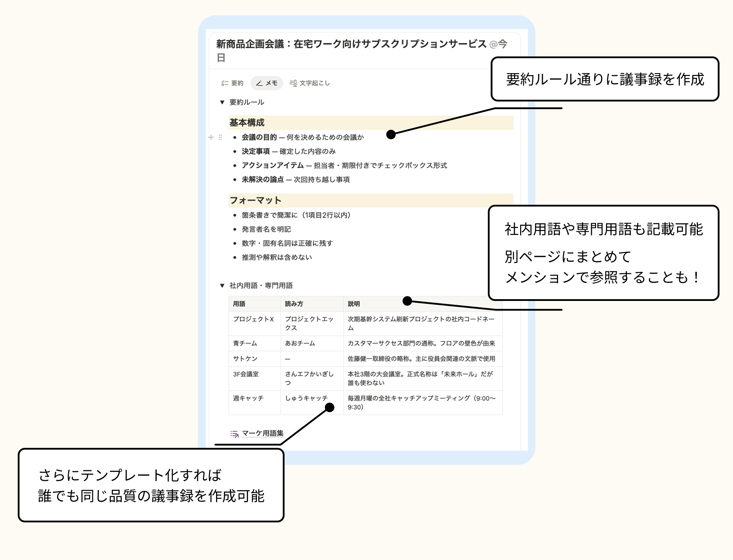Click the フォーマット highlighted heading
This screenshot has height=560, width=733.
[x=255, y=201]
